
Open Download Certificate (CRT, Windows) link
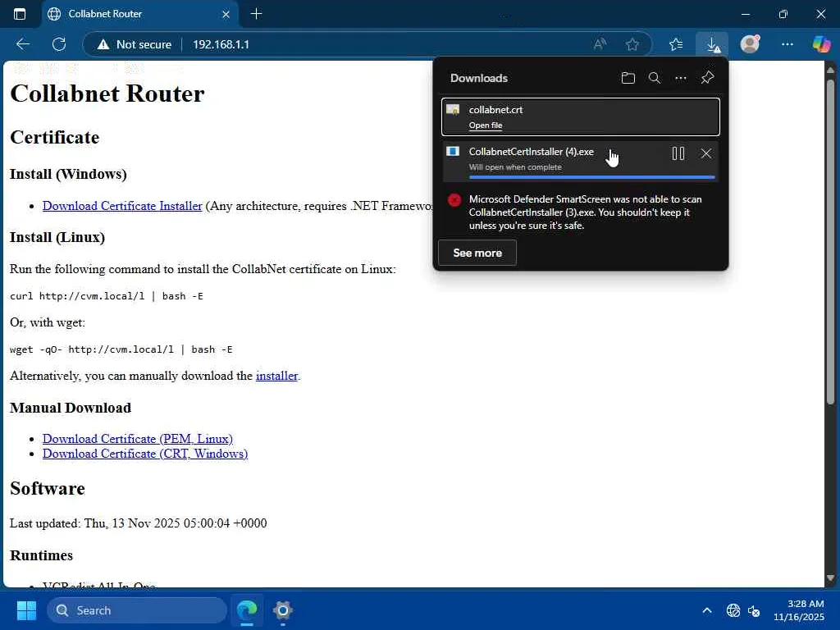pyautogui.click(x=145, y=454)
